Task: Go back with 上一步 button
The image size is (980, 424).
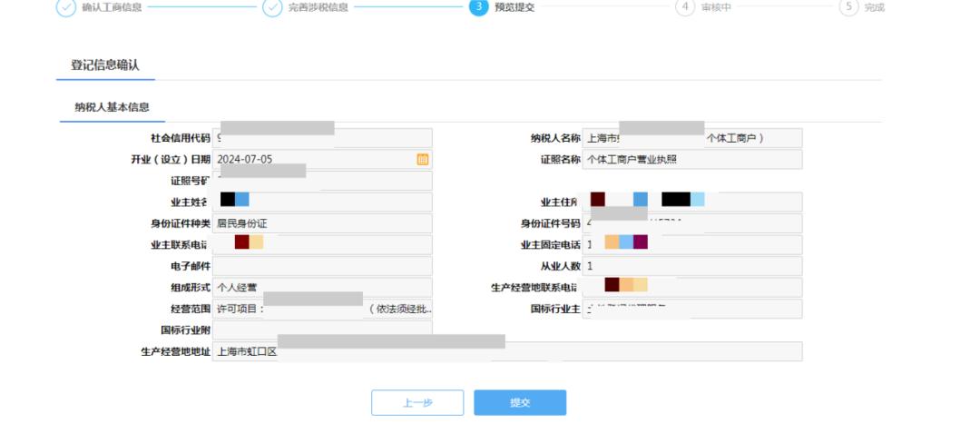Action: (417, 403)
